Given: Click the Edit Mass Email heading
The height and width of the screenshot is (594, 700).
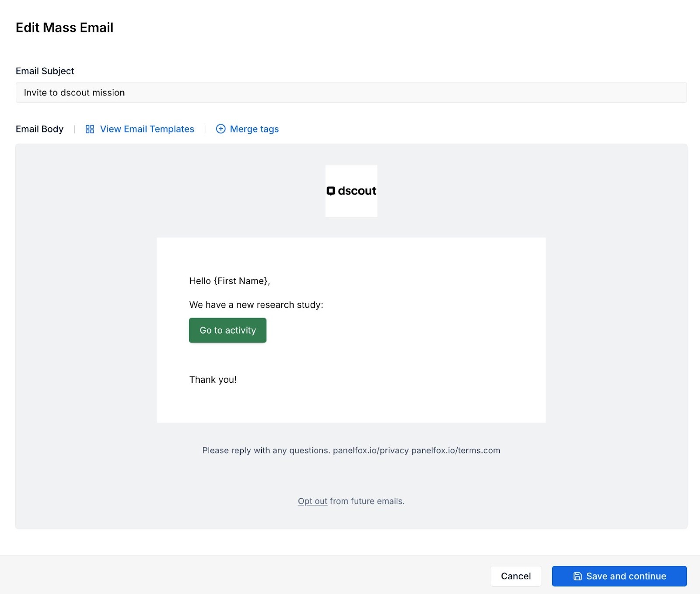Looking at the screenshot, I should 64,28.
